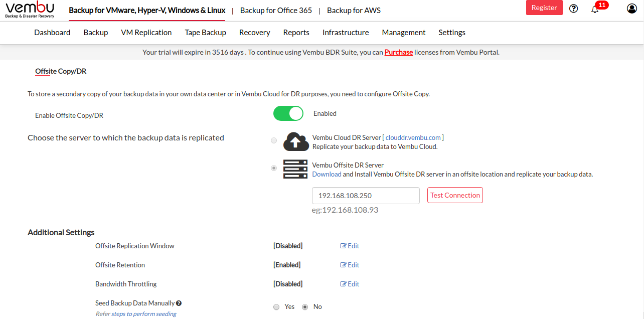Edit the Bandwidth Throttling setting
Viewport: 644px width, 319px height.
[x=350, y=284]
